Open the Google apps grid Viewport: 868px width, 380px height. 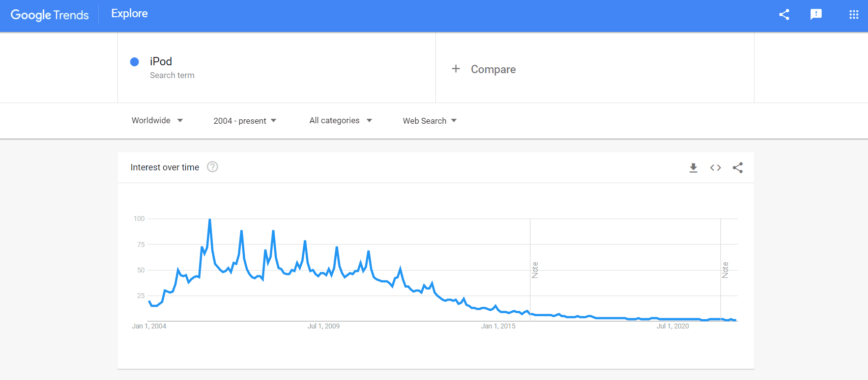coord(854,15)
